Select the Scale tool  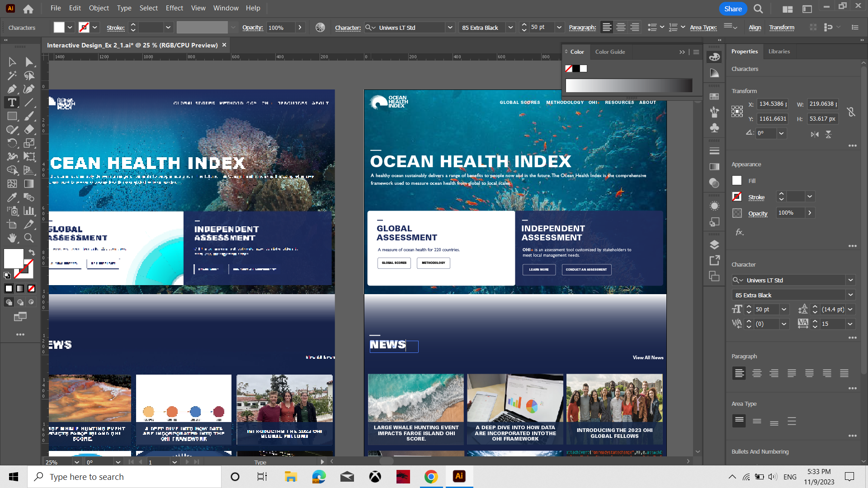29,143
